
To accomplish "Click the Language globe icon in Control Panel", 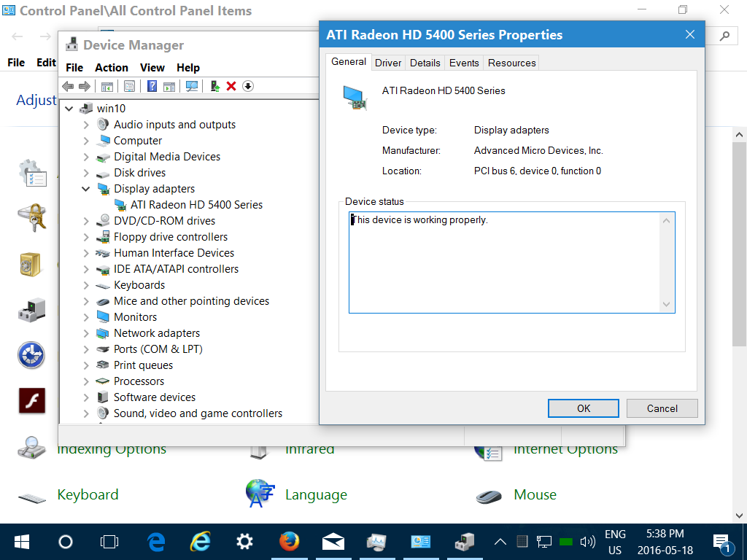I will pyautogui.click(x=260, y=494).
